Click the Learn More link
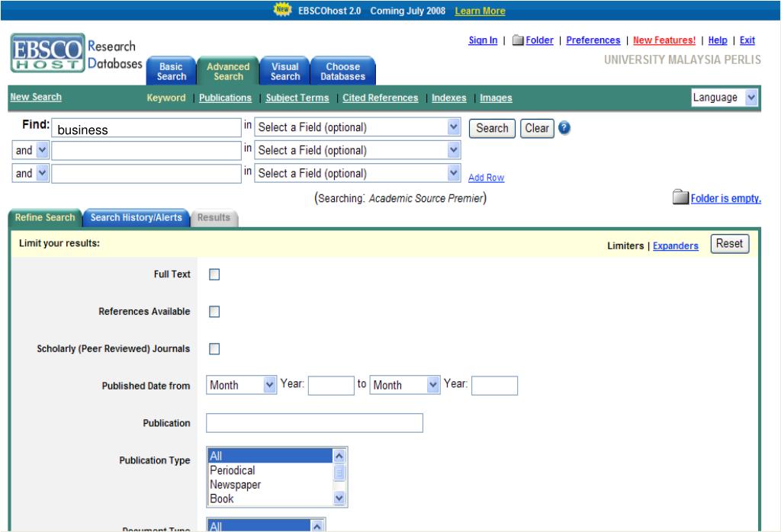The image size is (781, 532). [480, 11]
